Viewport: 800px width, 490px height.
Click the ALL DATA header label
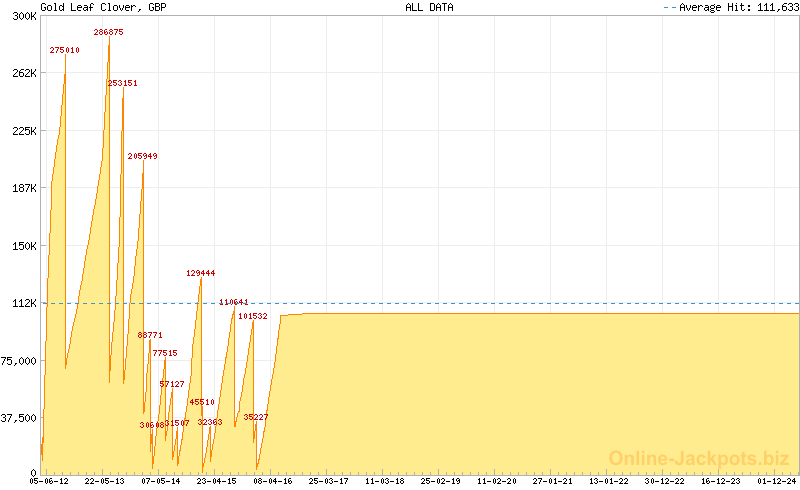tap(429, 7)
